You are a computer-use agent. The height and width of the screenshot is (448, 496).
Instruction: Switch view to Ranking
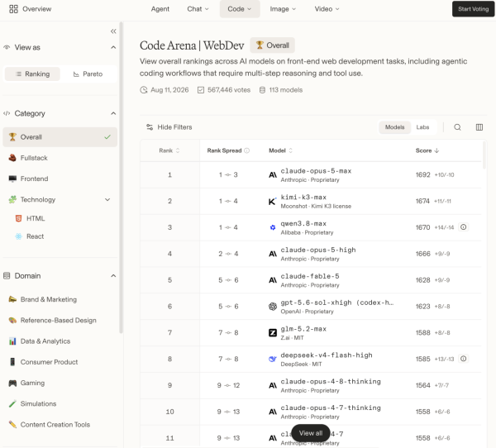click(x=32, y=74)
